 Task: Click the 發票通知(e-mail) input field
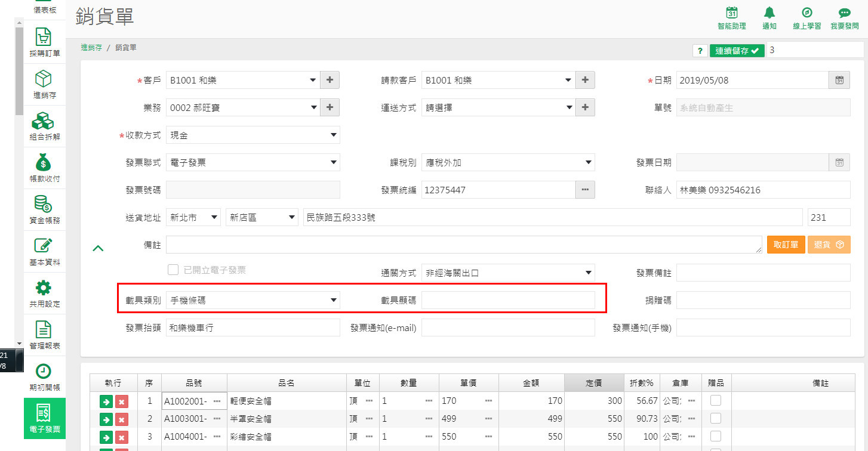(x=508, y=328)
